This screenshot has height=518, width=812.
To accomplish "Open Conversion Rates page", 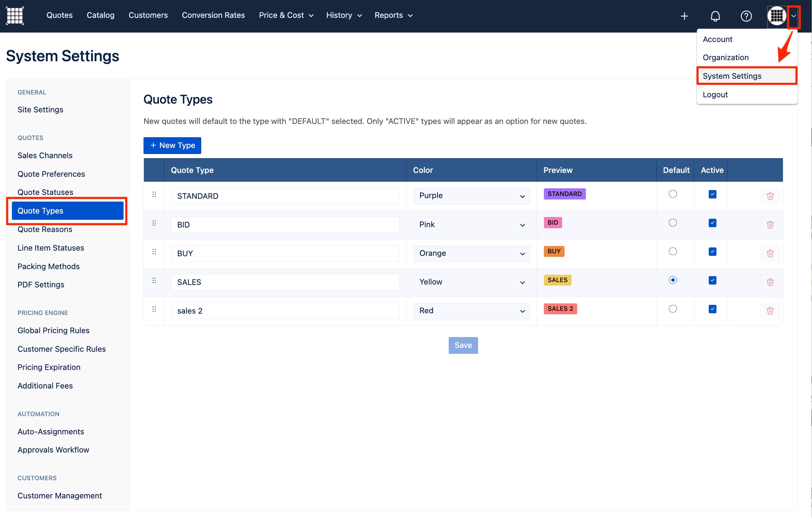I will pos(213,15).
